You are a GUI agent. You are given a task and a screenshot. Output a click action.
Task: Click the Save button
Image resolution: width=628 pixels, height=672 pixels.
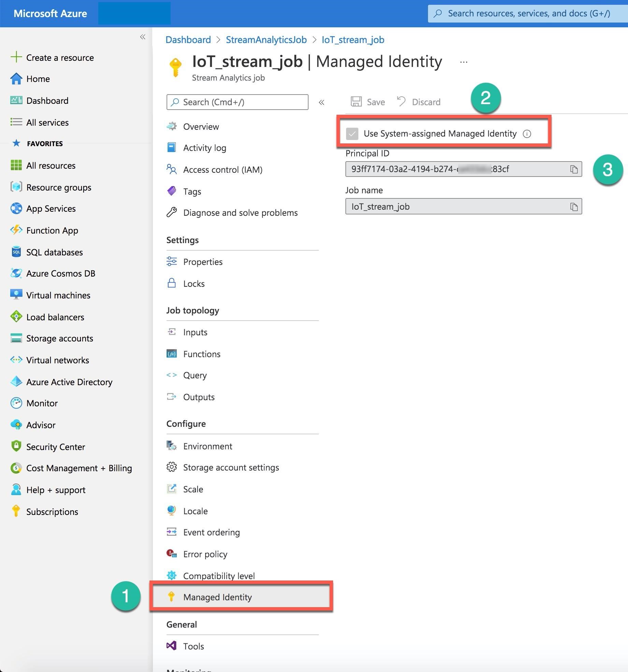[368, 102]
